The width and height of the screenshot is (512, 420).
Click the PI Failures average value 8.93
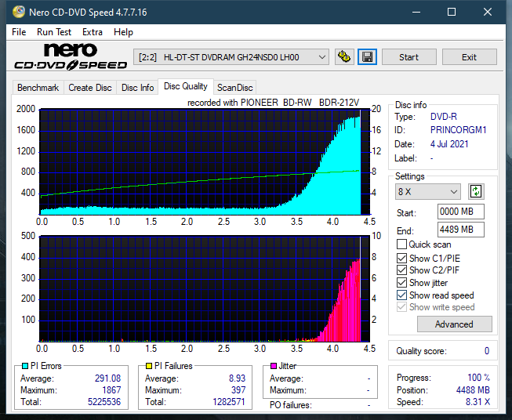(x=237, y=378)
